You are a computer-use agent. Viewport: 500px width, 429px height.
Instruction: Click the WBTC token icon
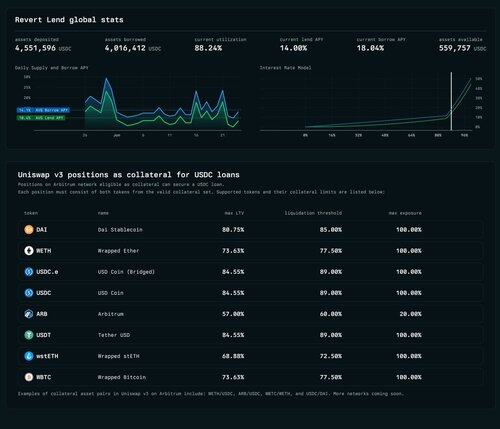pyautogui.click(x=29, y=377)
